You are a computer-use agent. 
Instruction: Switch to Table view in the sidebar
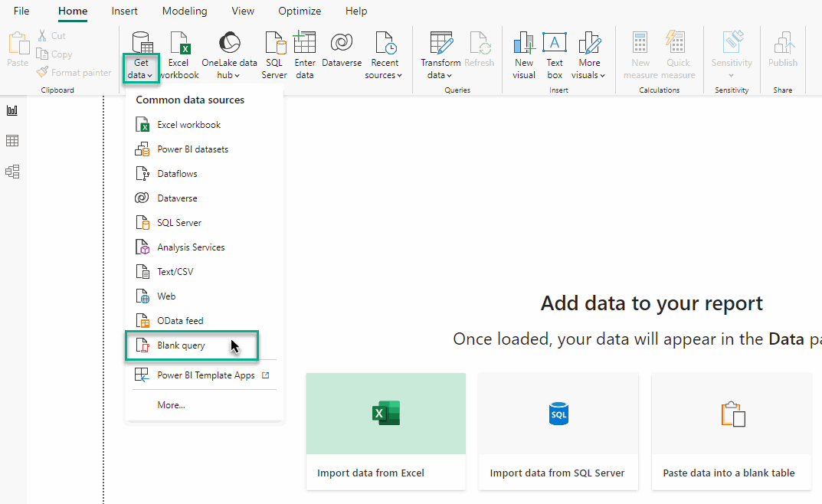[x=12, y=140]
